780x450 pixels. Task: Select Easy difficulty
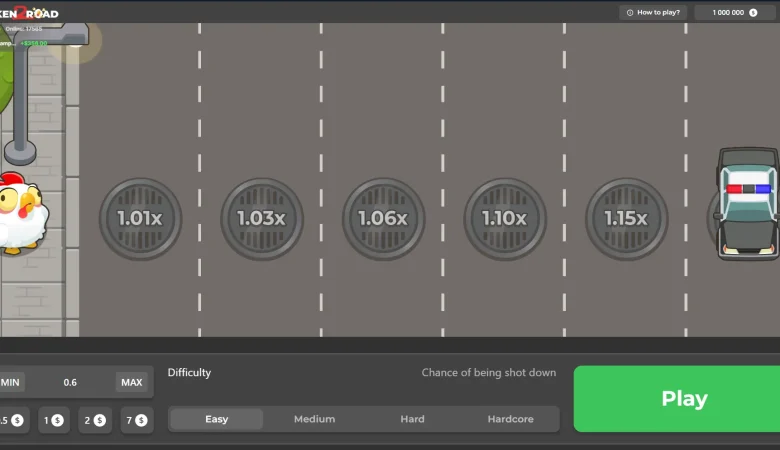[217, 419]
